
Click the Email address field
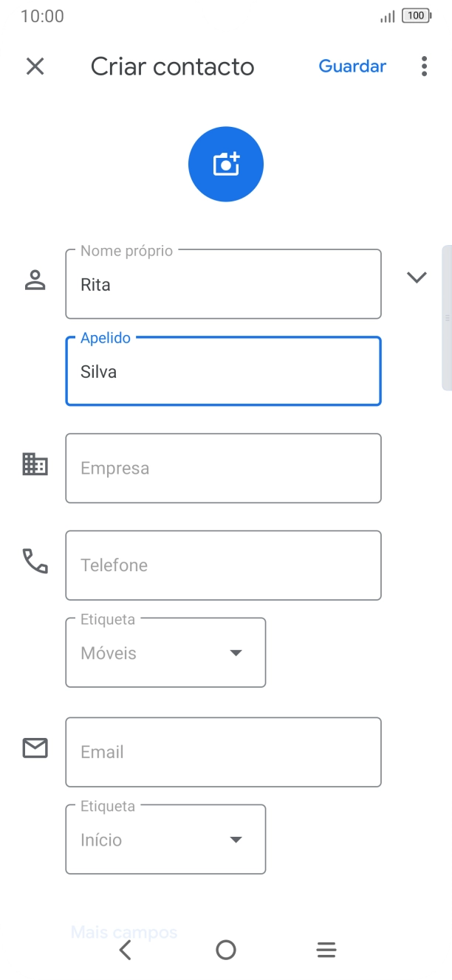click(223, 752)
